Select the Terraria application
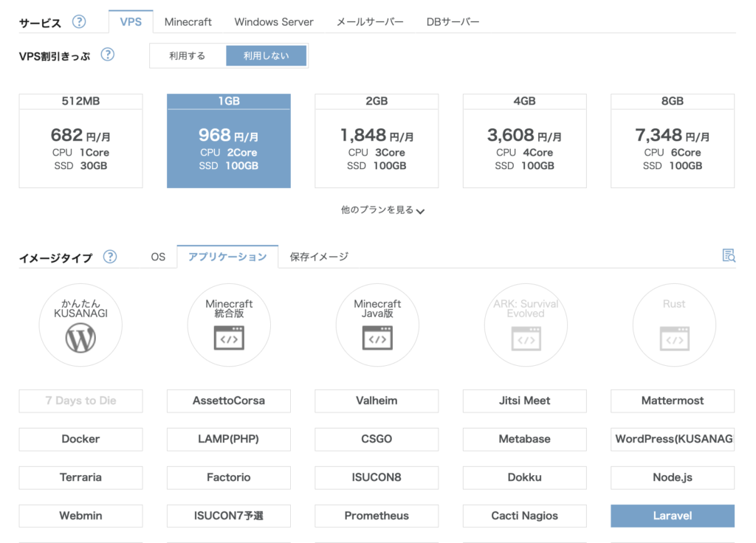The image size is (756, 543). tap(81, 477)
